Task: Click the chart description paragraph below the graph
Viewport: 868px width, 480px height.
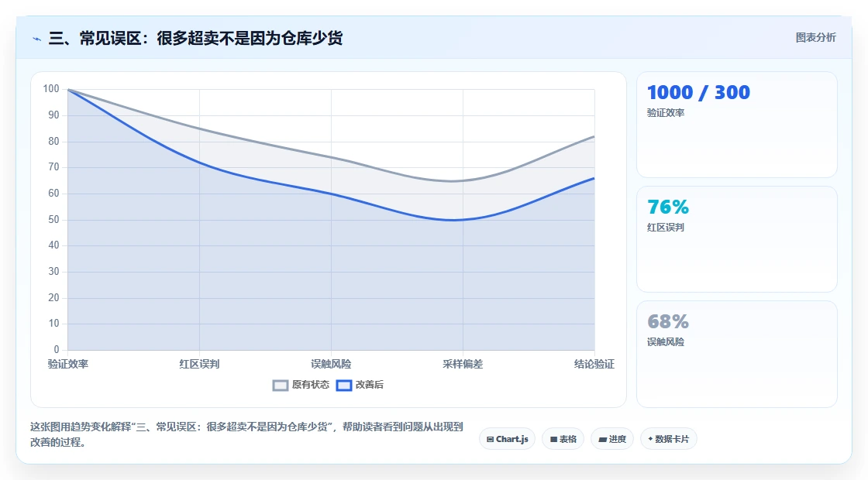Action: pyautogui.click(x=246, y=434)
